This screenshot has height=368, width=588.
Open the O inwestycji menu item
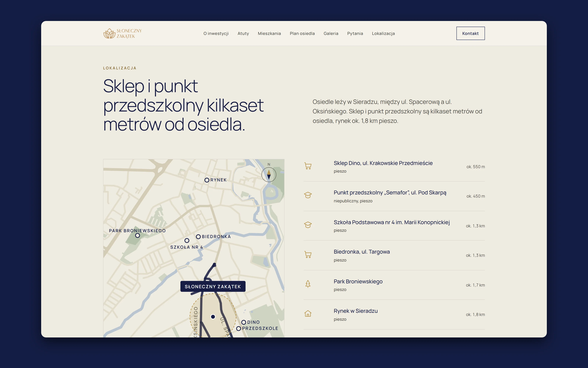click(x=216, y=33)
